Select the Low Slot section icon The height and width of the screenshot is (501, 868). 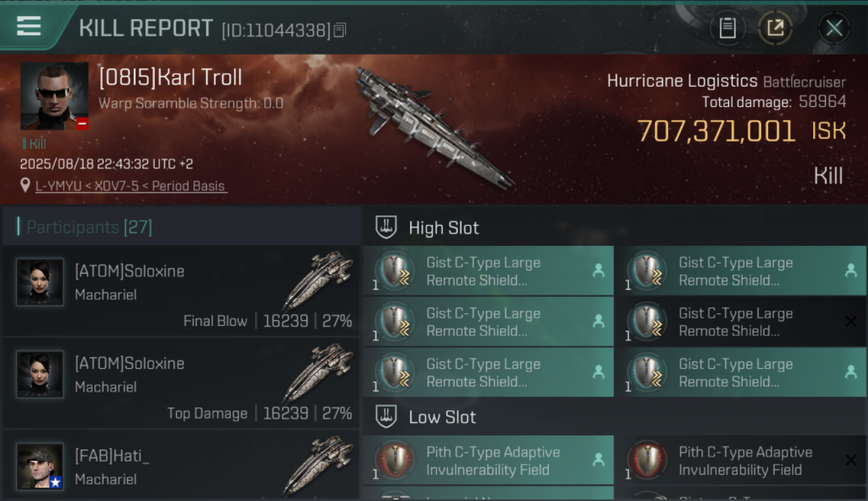(386, 417)
